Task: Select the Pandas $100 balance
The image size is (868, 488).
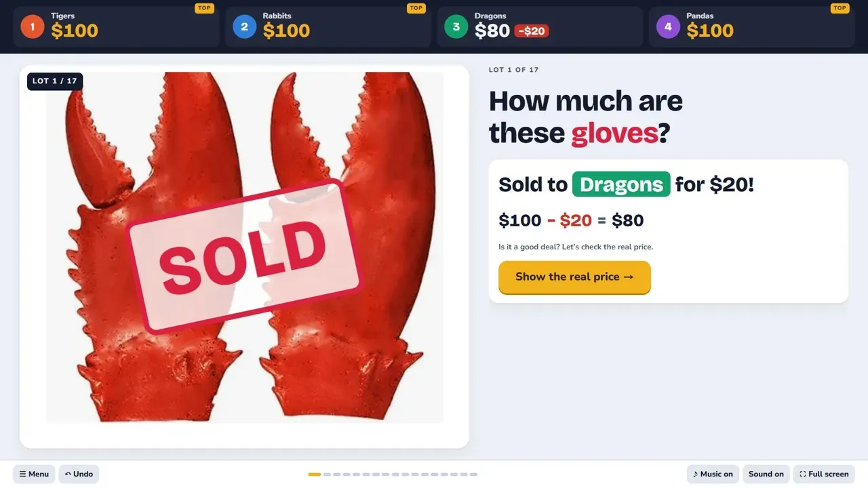Action: [x=710, y=30]
